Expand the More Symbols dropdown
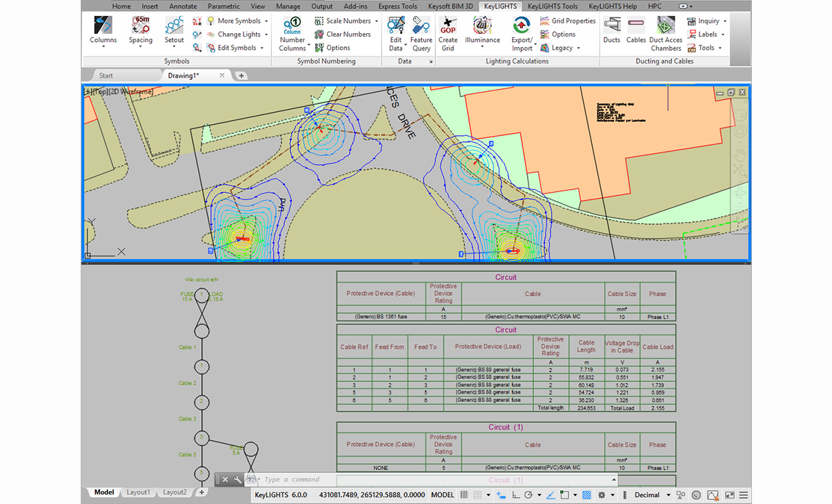 [x=266, y=21]
